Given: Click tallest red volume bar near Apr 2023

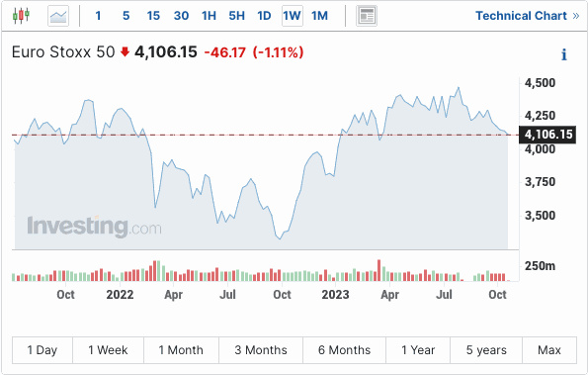Looking at the screenshot, I should (379, 270).
